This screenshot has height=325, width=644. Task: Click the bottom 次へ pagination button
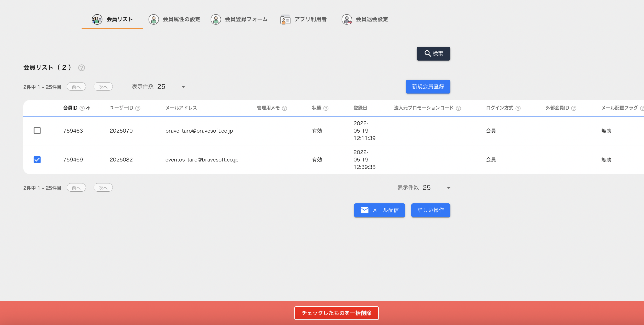point(103,188)
